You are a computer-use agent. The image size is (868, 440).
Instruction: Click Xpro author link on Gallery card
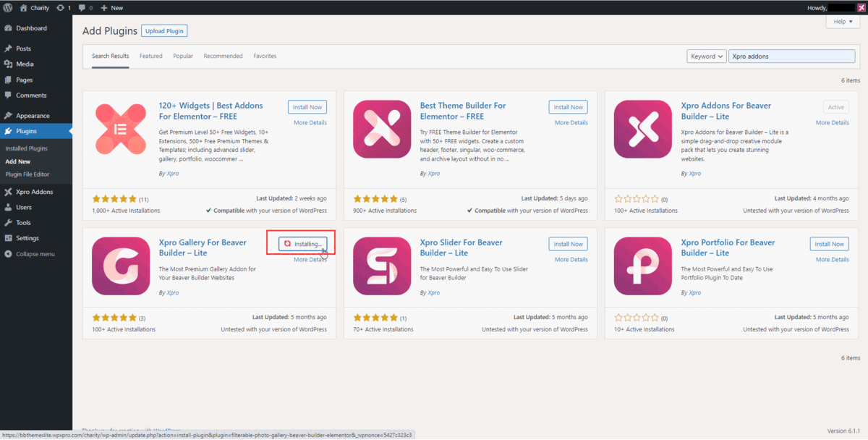[x=173, y=293]
